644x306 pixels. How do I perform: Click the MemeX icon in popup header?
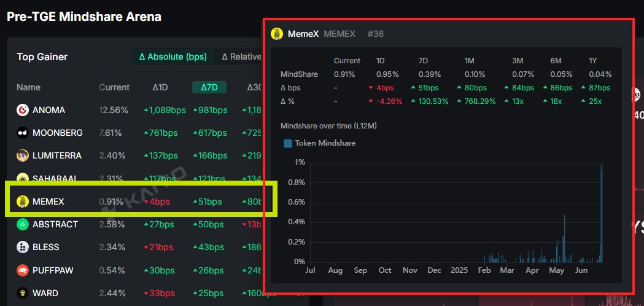point(277,34)
